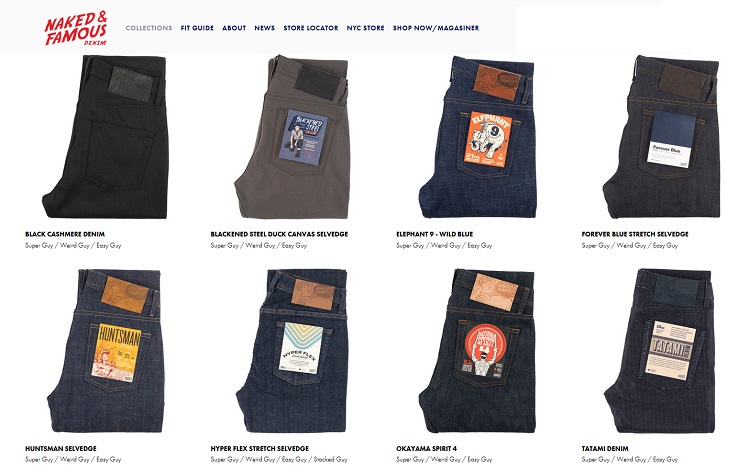Open the Store Locator link
750x475 pixels.
(x=310, y=28)
